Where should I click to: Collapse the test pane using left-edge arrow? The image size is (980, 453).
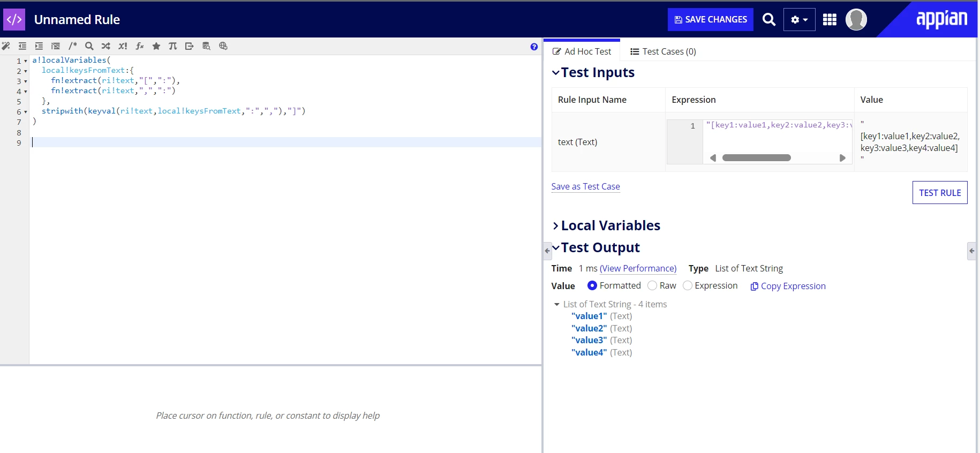(547, 250)
